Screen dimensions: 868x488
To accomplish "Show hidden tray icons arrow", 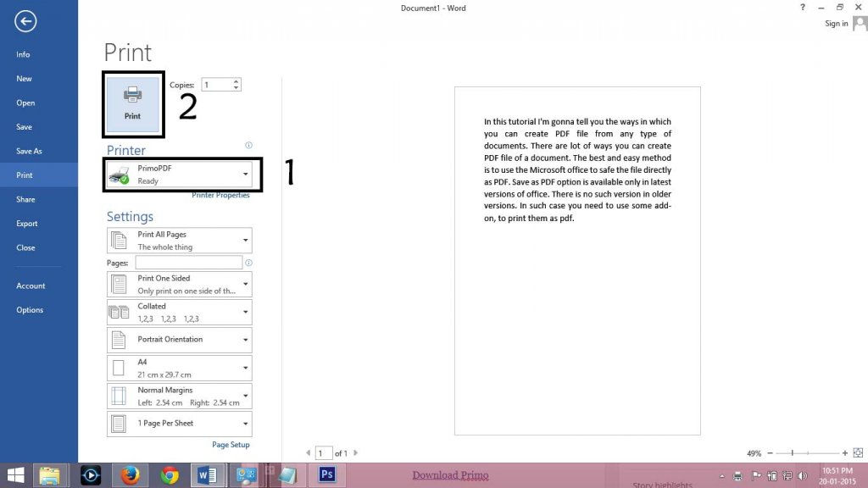I will (722, 476).
